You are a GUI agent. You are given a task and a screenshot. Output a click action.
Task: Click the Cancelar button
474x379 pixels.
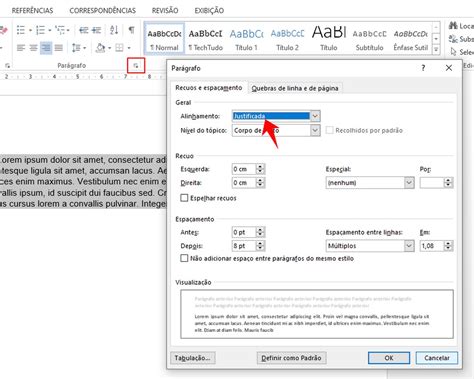tap(437, 358)
